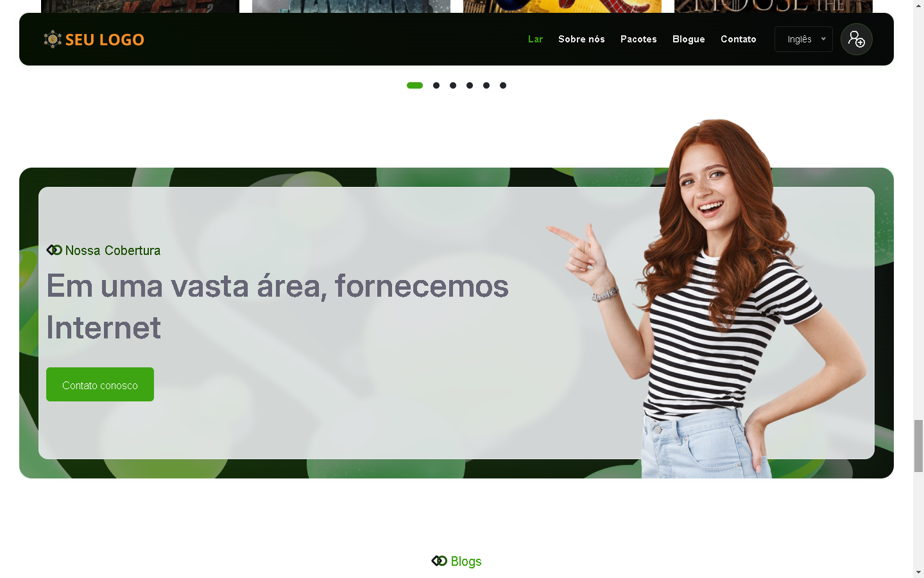Navigate to Sobre nós page
Image resolution: width=924 pixels, height=578 pixels.
click(x=581, y=39)
